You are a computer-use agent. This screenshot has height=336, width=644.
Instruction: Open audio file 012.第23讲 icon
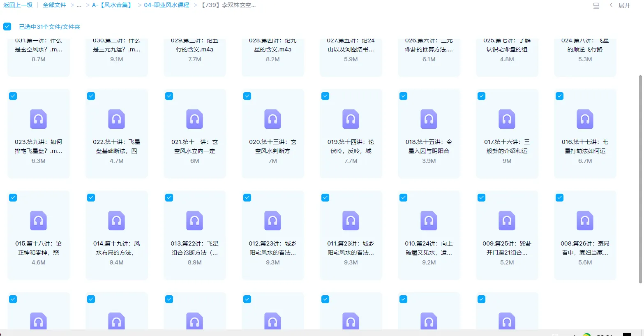coord(272,221)
